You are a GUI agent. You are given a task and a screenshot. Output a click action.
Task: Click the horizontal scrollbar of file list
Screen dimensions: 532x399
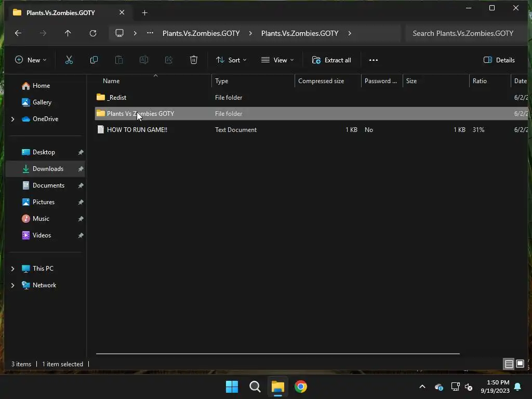click(277, 353)
